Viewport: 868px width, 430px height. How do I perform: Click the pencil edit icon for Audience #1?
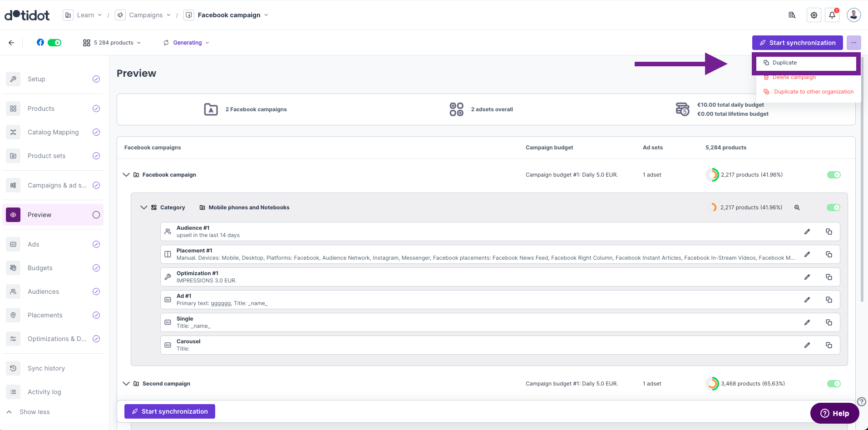tap(807, 232)
